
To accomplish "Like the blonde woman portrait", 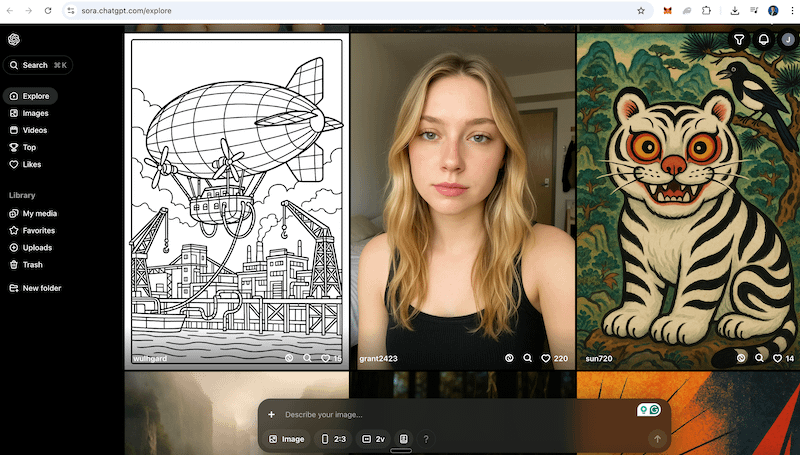I will coord(546,358).
